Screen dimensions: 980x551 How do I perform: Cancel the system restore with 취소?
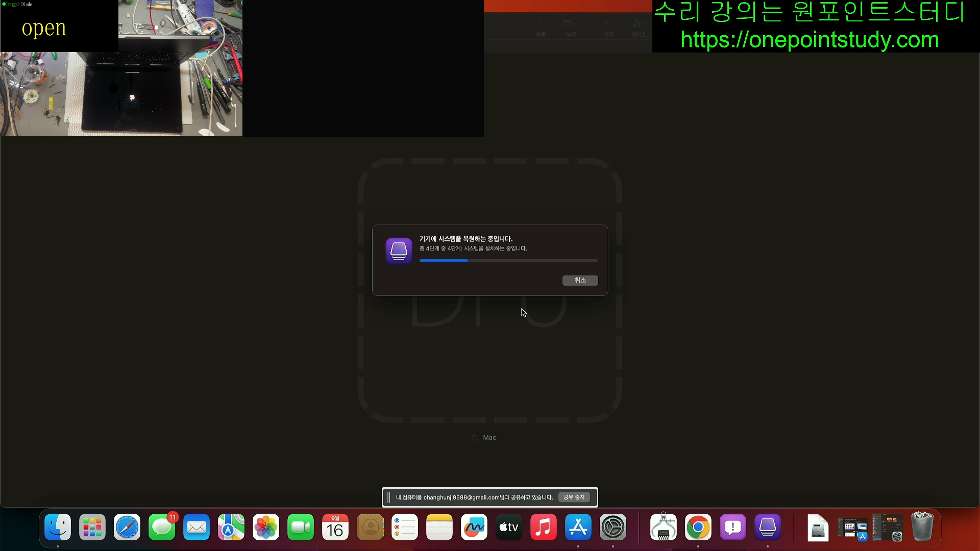coord(580,280)
